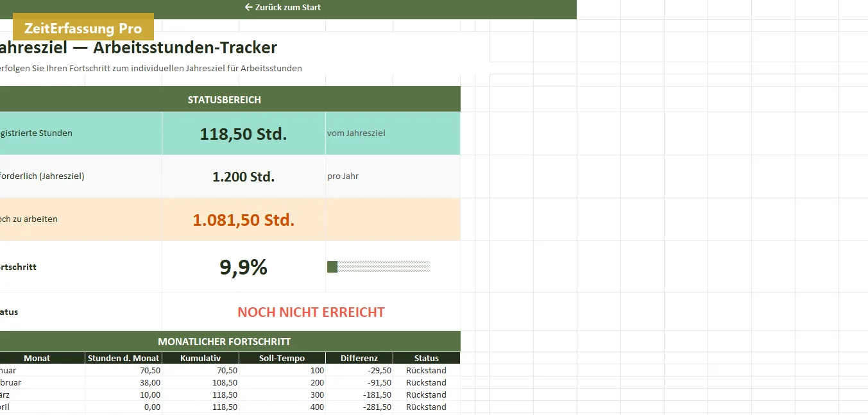Viewport: 868px width, 415px height.
Task: Click the 'Differenz' column header
Action: [359, 358]
